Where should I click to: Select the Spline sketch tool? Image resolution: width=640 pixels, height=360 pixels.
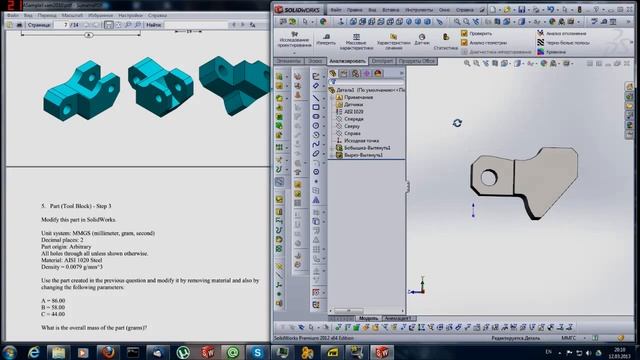pos(316,144)
